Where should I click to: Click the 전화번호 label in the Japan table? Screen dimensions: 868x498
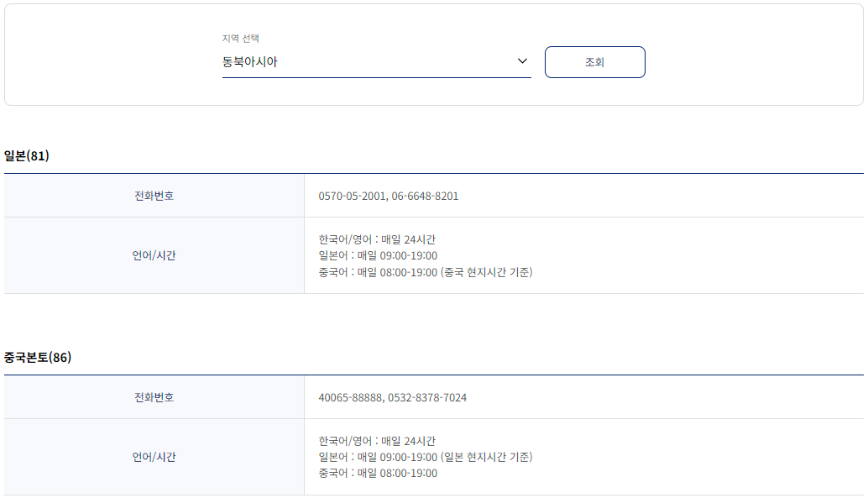click(x=154, y=194)
